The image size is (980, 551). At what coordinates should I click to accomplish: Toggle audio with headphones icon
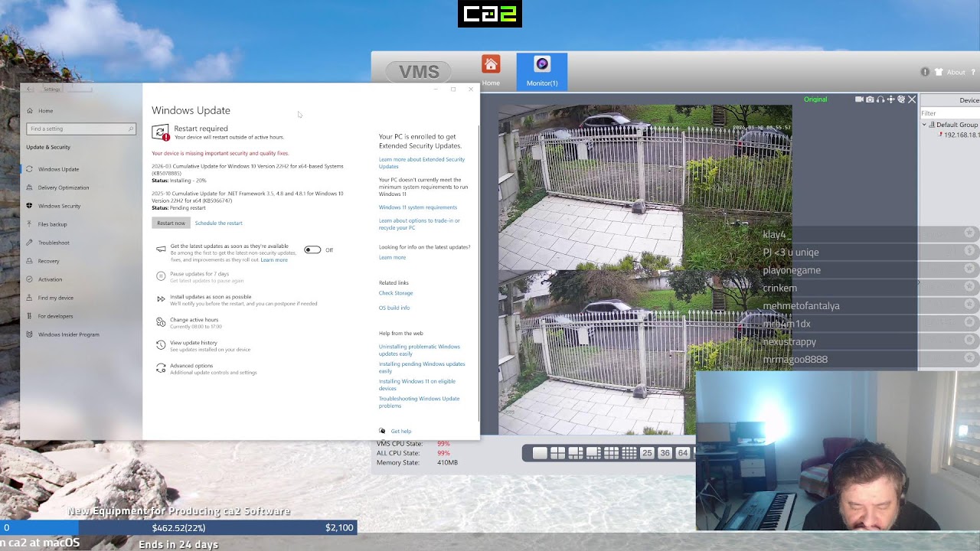pos(880,99)
